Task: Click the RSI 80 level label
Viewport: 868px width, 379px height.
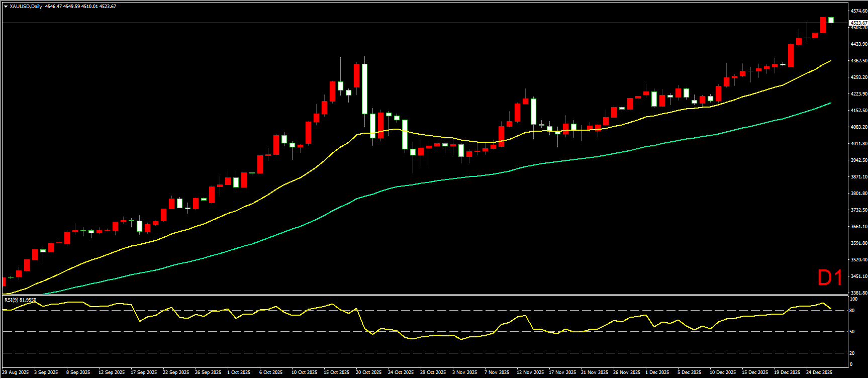Action: tap(852, 311)
